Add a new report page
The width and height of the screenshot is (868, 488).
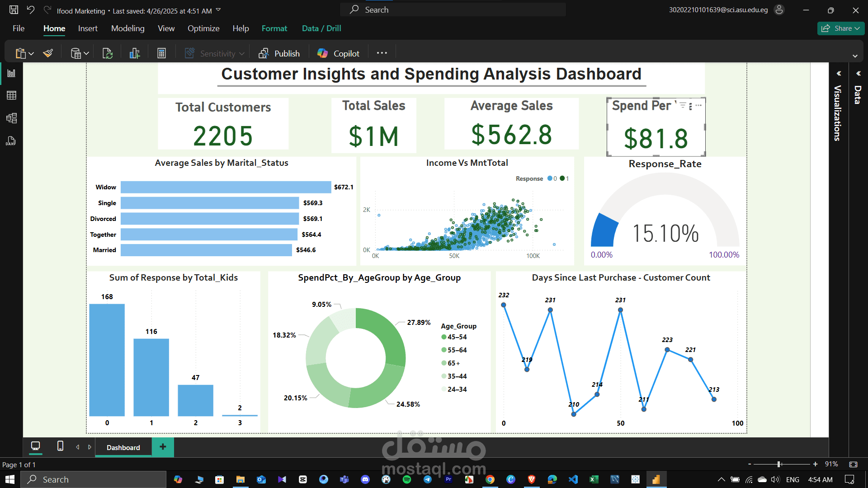click(x=163, y=447)
